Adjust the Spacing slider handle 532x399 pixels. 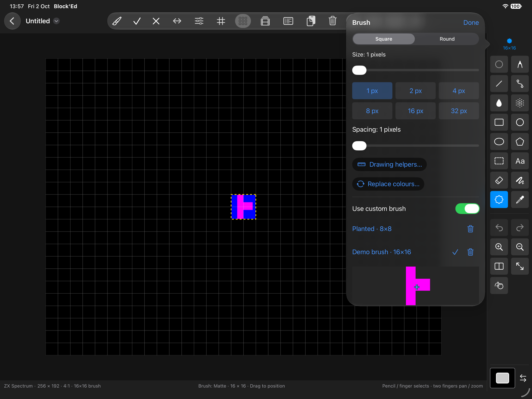pyautogui.click(x=359, y=146)
